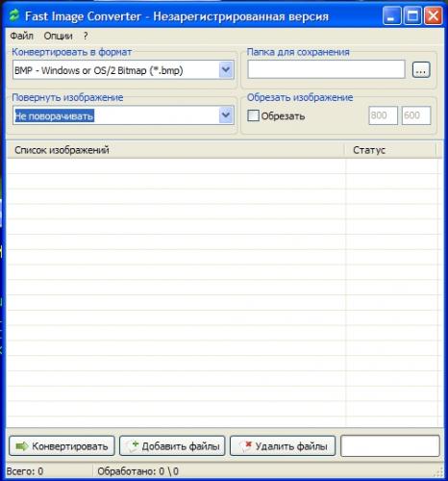Click the Статус column header
Viewport: 448px width, 481px height.
390,150
